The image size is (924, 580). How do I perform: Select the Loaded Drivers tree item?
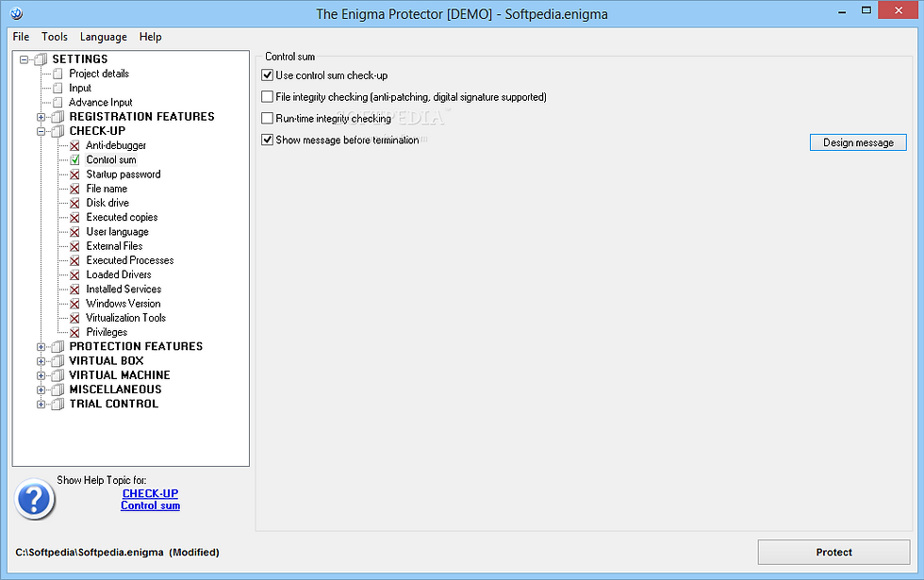click(119, 274)
